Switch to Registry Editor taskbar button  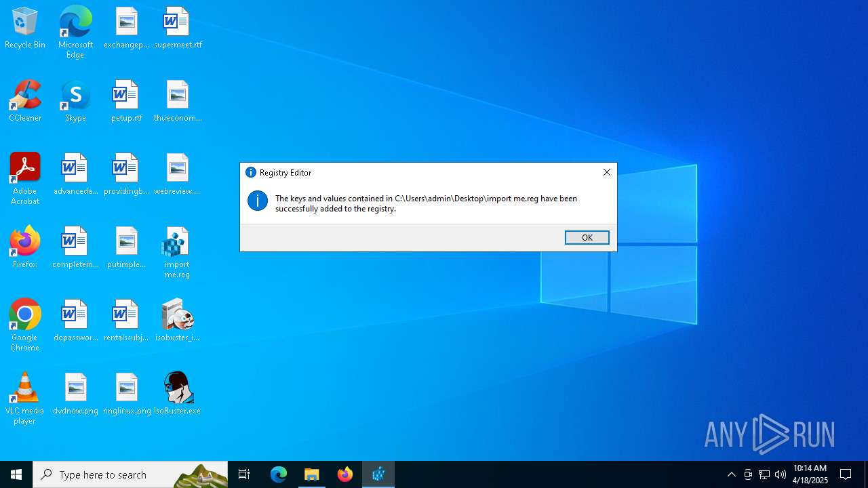[378, 474]
